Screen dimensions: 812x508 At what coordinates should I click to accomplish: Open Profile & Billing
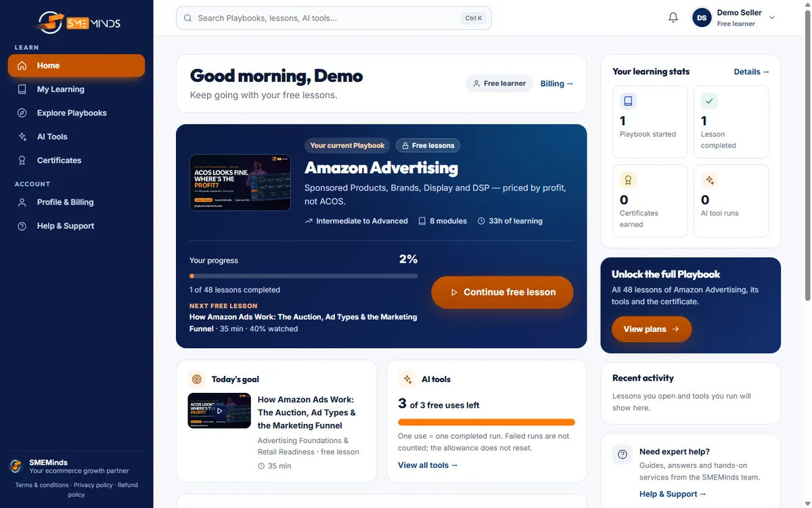76,202
